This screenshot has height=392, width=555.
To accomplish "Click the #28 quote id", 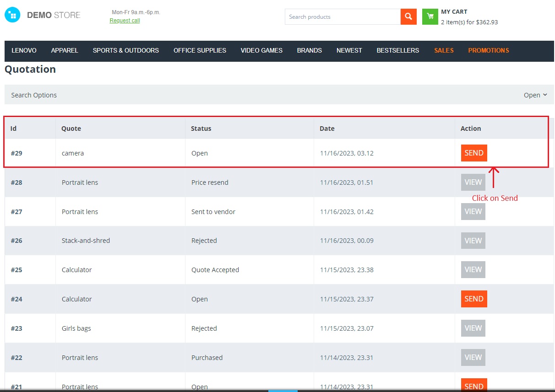I will (16, 183).
